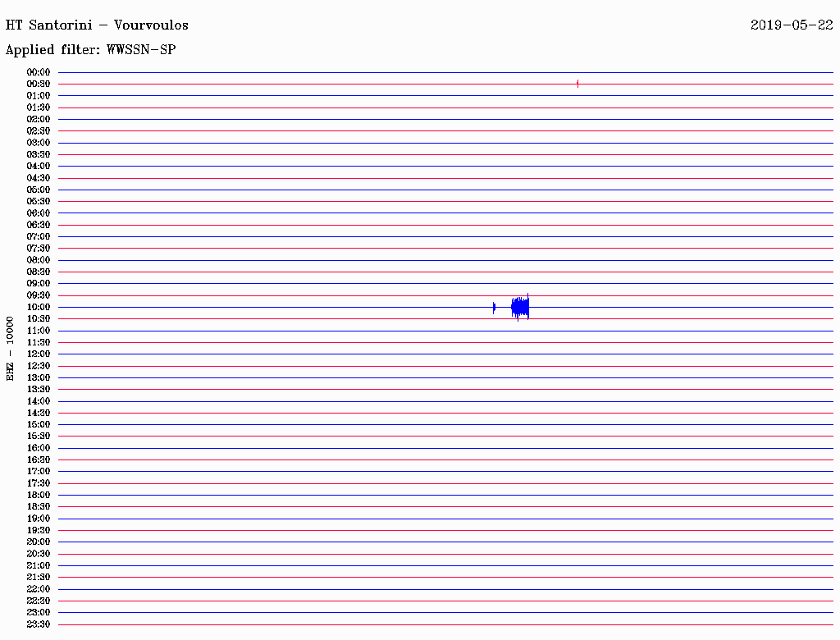Click the 18:30 time label
This screenshot has height=640, width=840.
click(x=39, y=506)
